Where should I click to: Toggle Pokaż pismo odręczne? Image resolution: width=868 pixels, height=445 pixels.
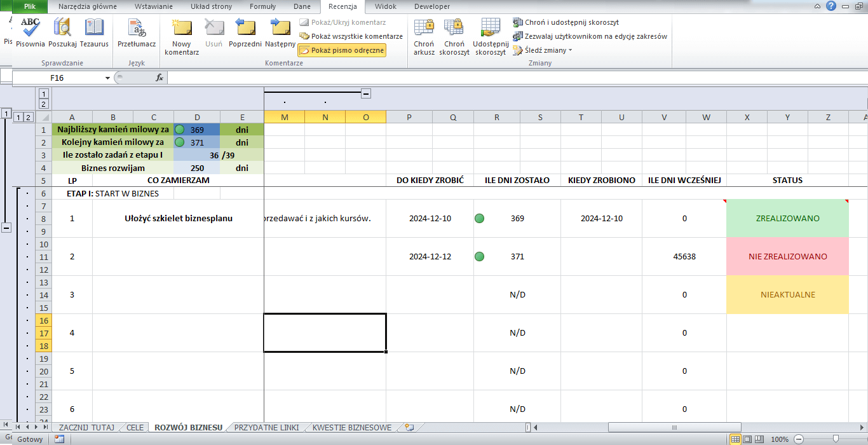tap(342, 50)
